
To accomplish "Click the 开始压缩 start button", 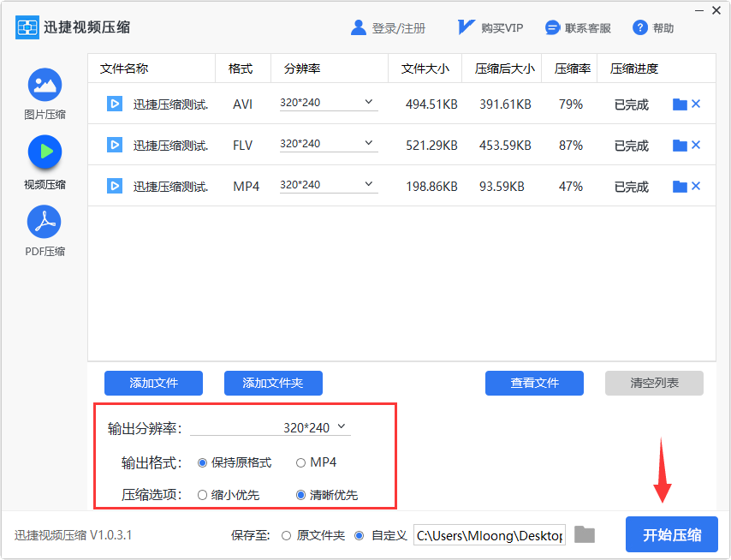I will [x=672, y=534].
